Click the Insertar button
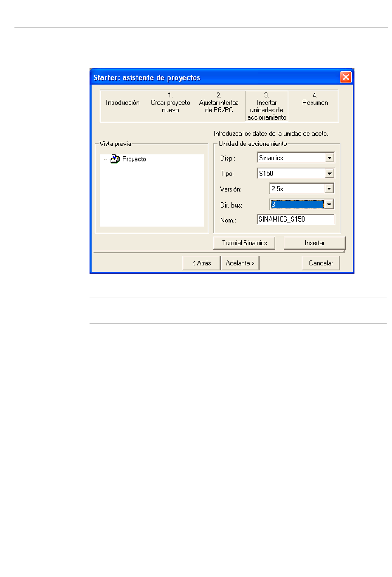Image resolution: width=392 pixels, height=577 pixels. coord(314,243)
